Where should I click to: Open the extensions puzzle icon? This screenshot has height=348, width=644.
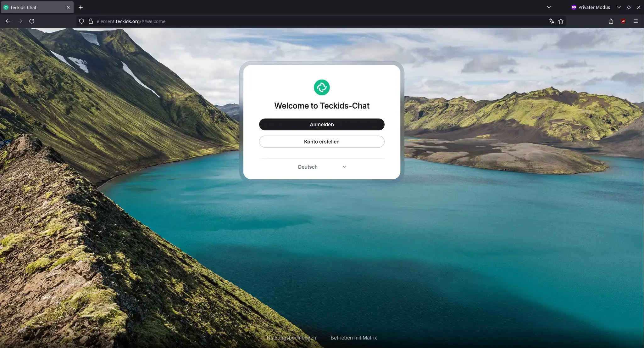pos(611,21)
